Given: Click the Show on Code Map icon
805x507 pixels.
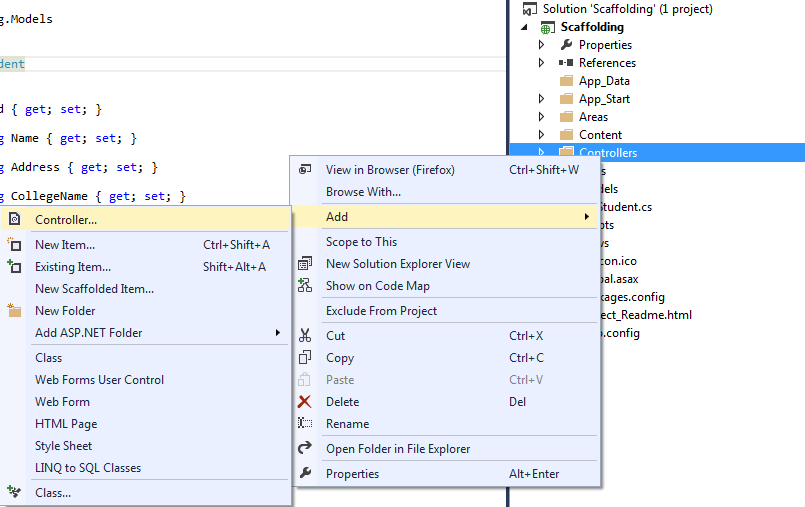Looking at the screenshot, I should click(x=305, y=286).
